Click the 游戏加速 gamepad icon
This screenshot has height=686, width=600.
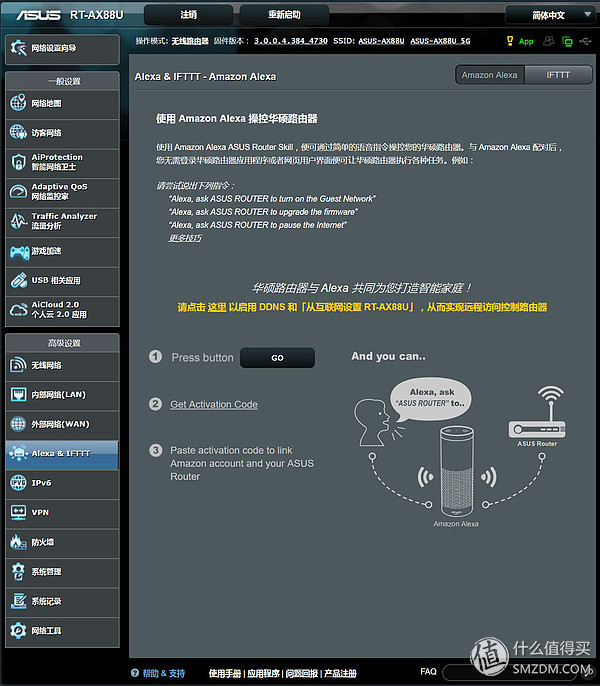click(19, 251)
